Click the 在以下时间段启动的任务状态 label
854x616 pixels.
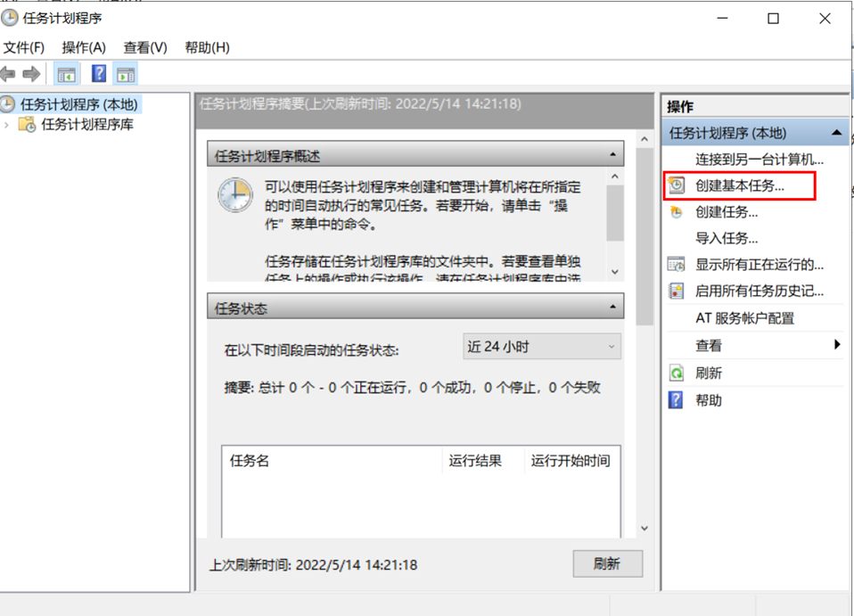[x=311, y=349]
